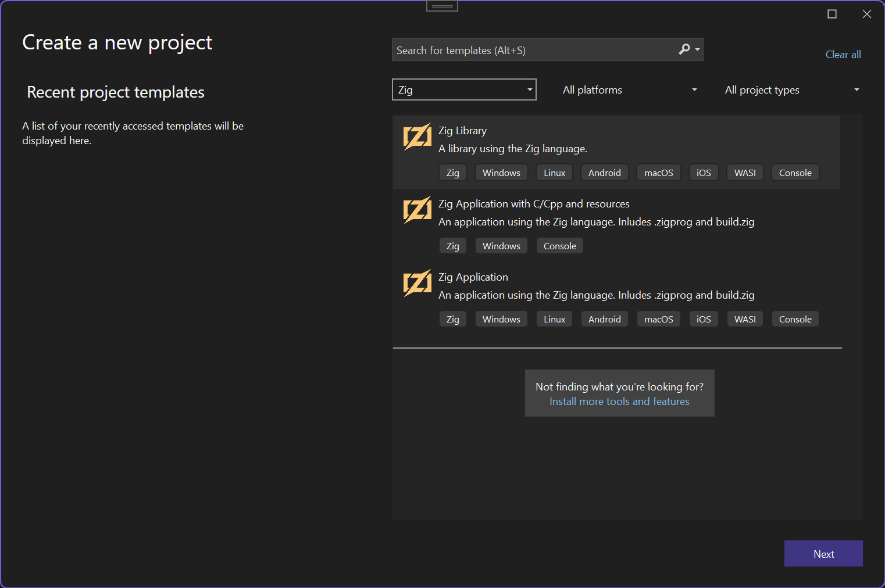Grab the top window docking handle
The width and height of the screenshot is (885, 588).
pyautogui.click(x=442, y=6)
